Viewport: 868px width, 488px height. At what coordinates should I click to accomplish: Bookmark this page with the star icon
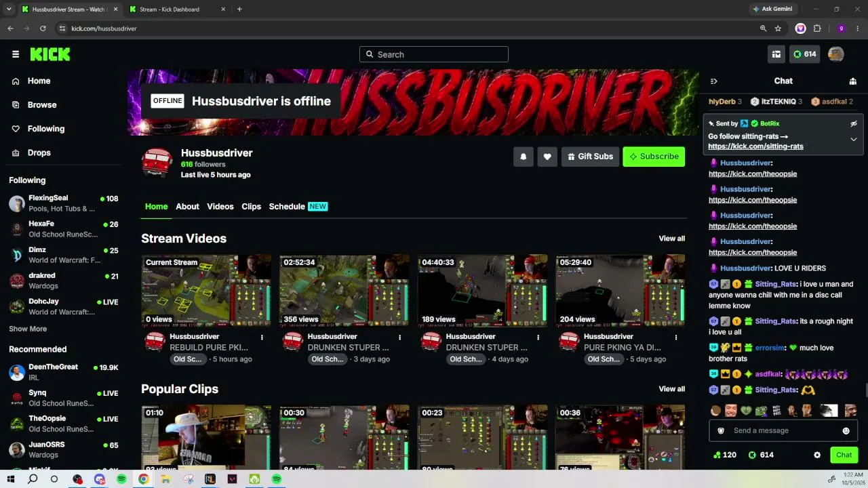(x=778, y=28)
